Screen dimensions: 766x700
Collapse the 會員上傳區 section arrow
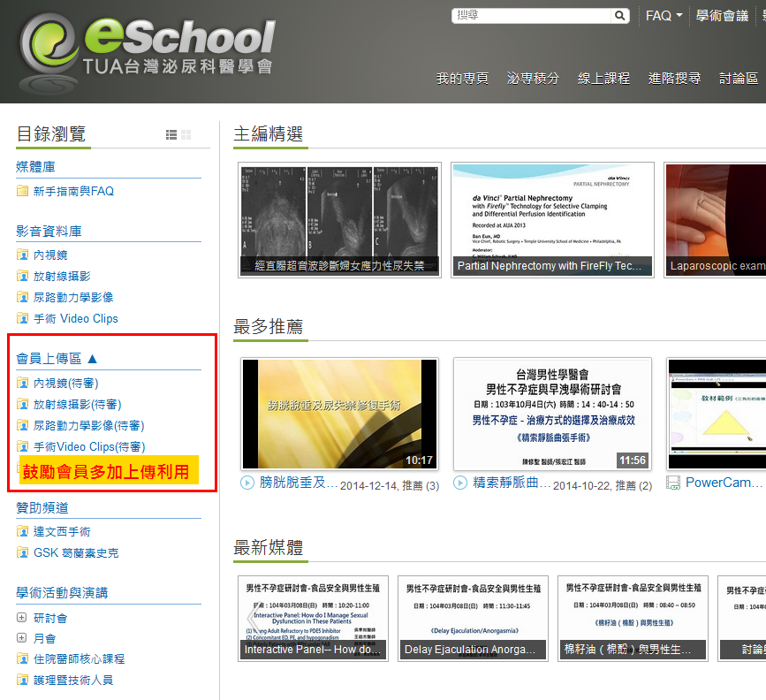pyautogui.click(x=93, y=359)
